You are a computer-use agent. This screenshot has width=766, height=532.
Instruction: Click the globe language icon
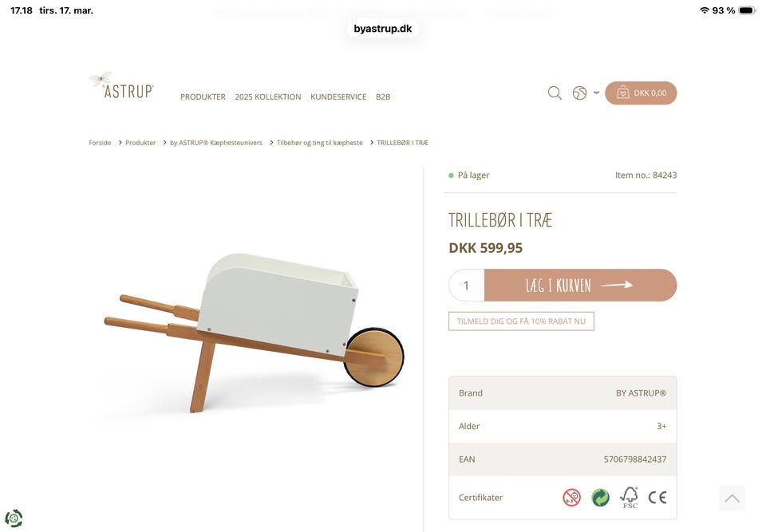click(579, 93)
